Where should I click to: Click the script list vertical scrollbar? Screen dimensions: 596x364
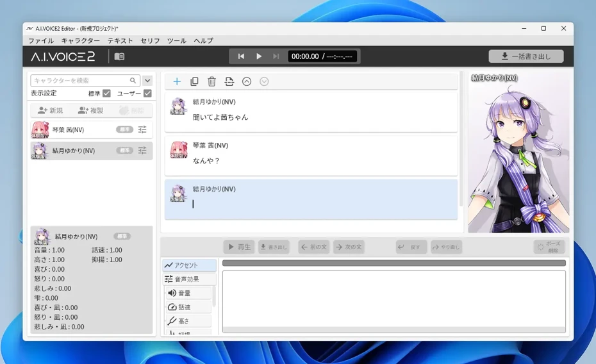[x=461, y=138]
